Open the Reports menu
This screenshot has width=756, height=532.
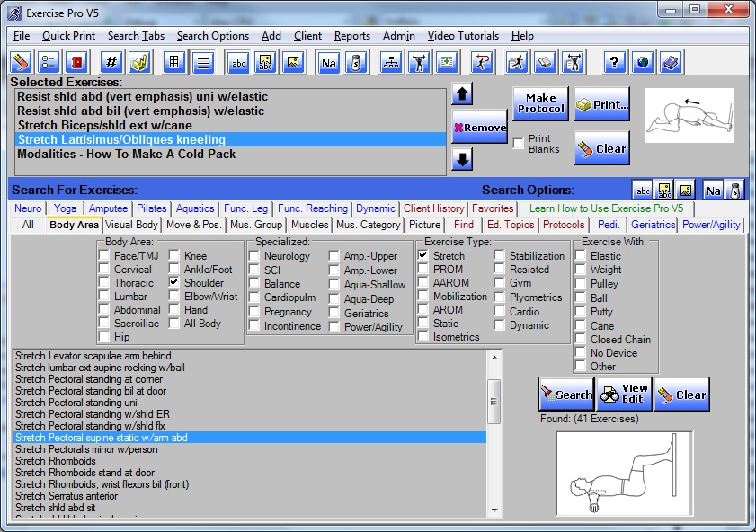click(352, 36)
